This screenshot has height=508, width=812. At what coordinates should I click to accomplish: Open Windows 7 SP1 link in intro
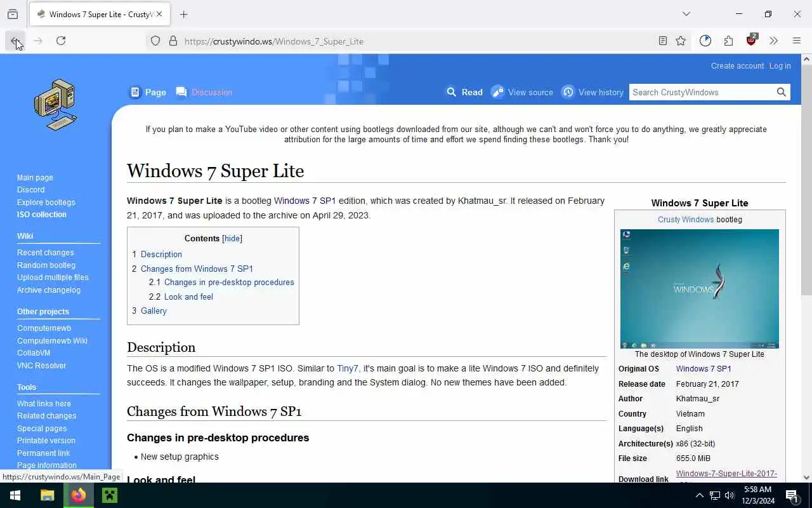(x=304, y=201)
